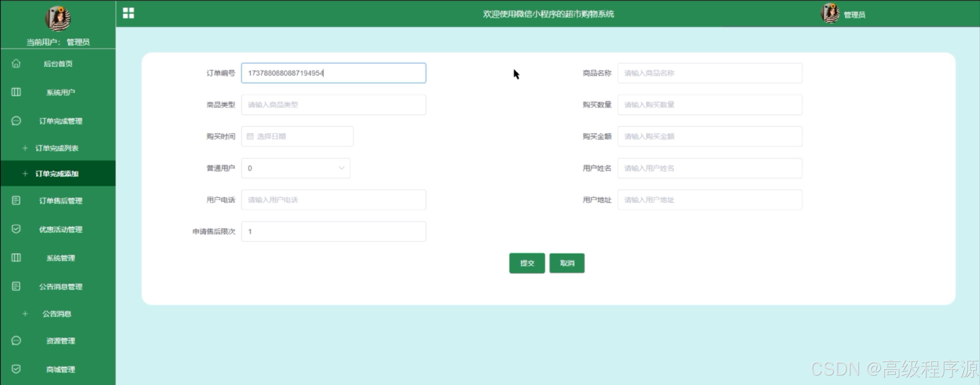Expand the 公告消息 submenu item
The width and height of the screenshot is (980, 385).
(x=57, y=314)
